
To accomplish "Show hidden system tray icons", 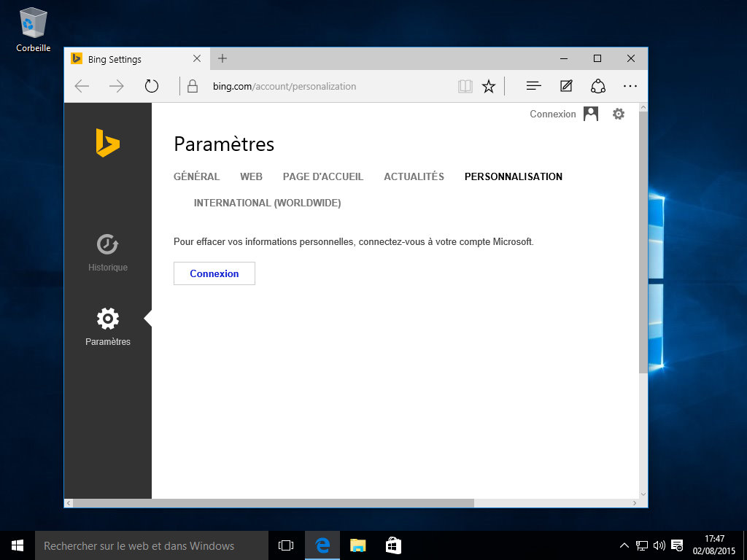I will coord(624,545).
